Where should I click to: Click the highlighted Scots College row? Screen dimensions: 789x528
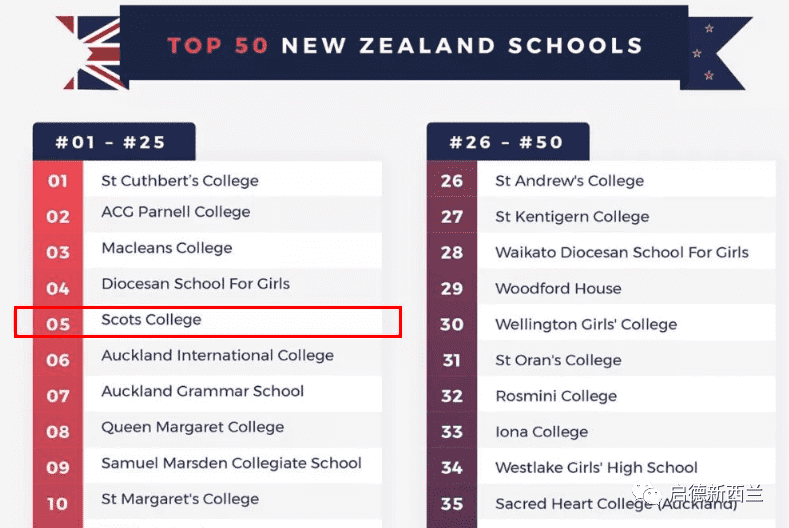pyautogui.click(x=207, y=321)
